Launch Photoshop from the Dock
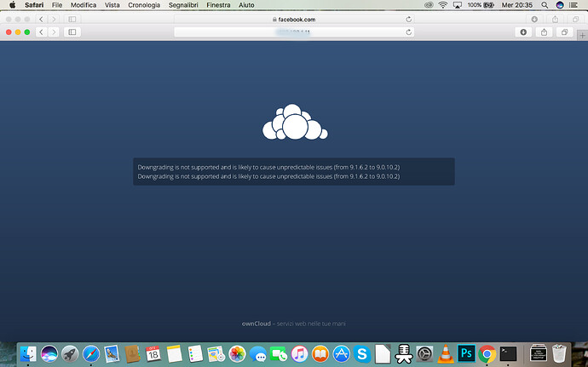The width and height of the screenshot is (588, 367). click(466, 353)
